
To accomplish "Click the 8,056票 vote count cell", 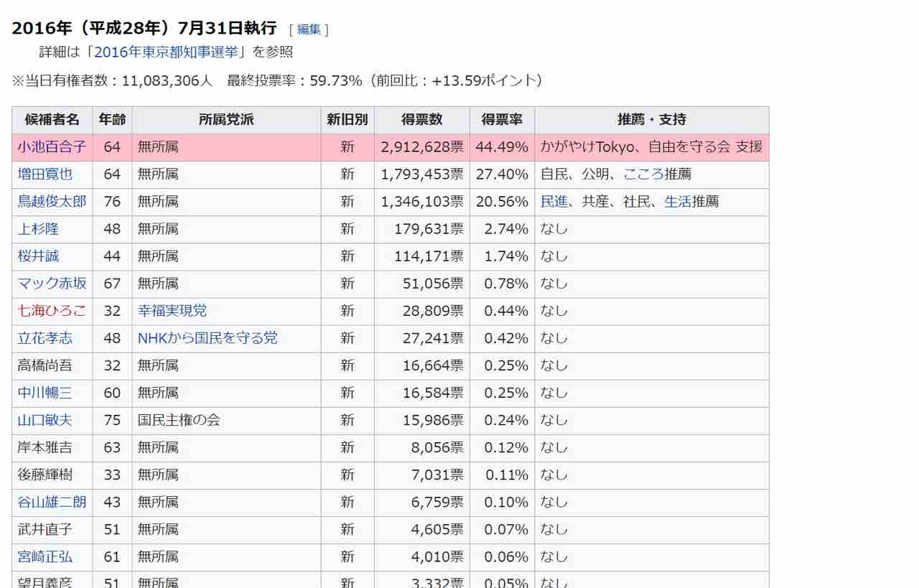I will coord(422,447).
